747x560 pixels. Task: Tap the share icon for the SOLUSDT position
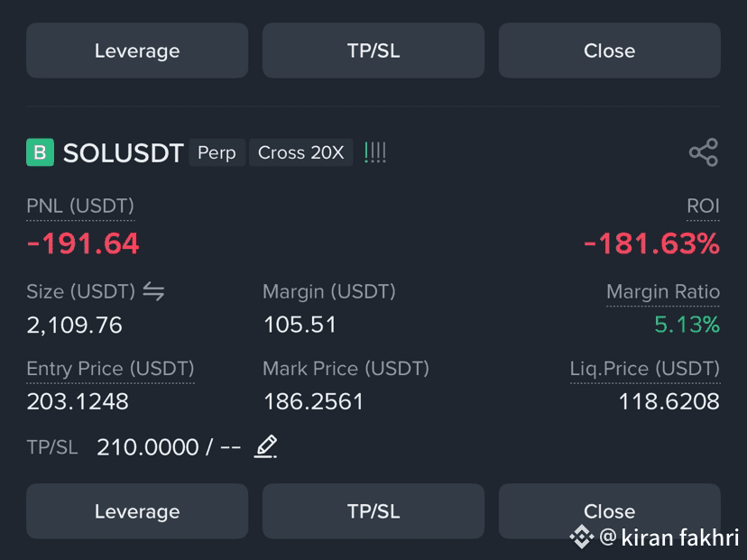point(704,152)
